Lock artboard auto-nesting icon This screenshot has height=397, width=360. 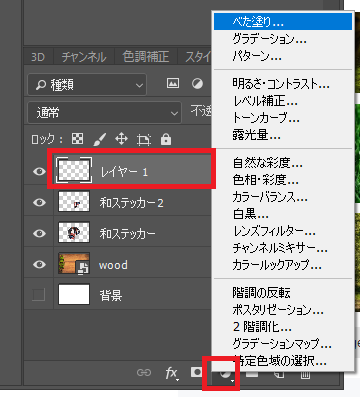pos(144,140)
